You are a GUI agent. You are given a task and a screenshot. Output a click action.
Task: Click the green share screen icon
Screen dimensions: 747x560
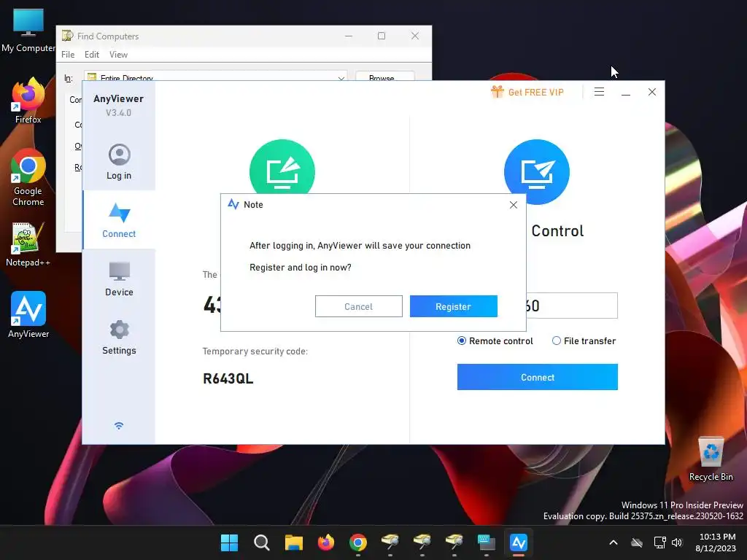[282, 166]
